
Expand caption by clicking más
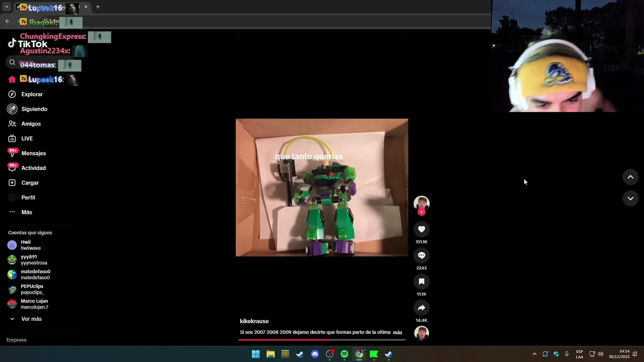[x=397, y=332]
